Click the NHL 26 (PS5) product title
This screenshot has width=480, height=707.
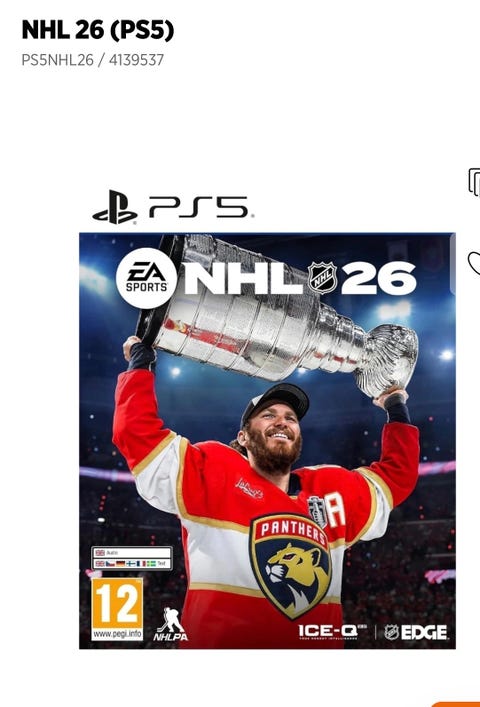coord(97,30)
